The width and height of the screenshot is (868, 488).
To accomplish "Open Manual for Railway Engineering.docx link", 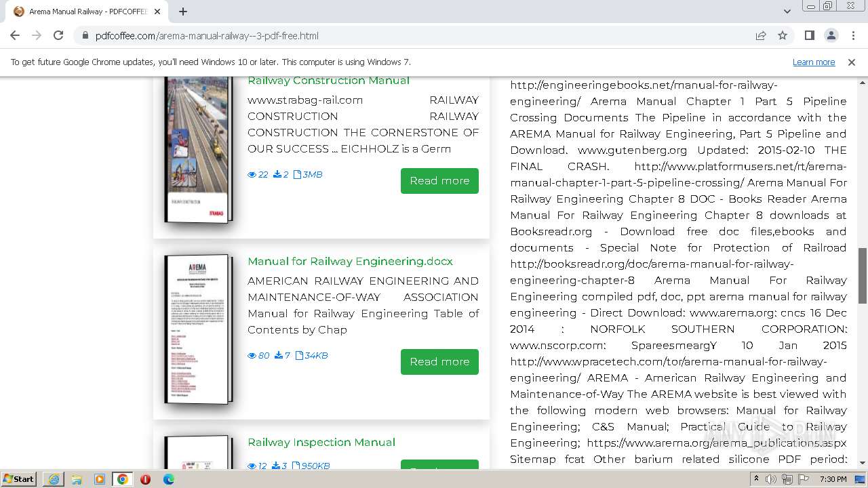I will coord(350,261).
